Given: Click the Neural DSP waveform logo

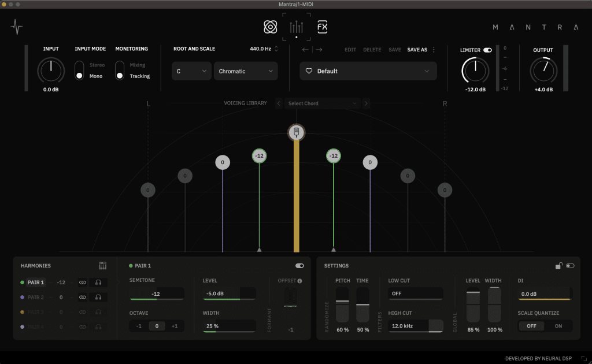Looking at the screenshot, I should click(17, 27).
